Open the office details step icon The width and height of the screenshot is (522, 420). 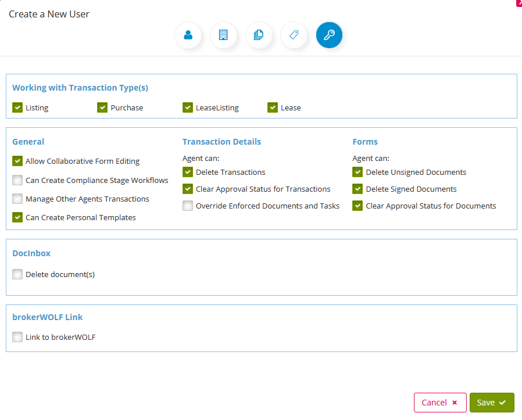click(223, 35)
